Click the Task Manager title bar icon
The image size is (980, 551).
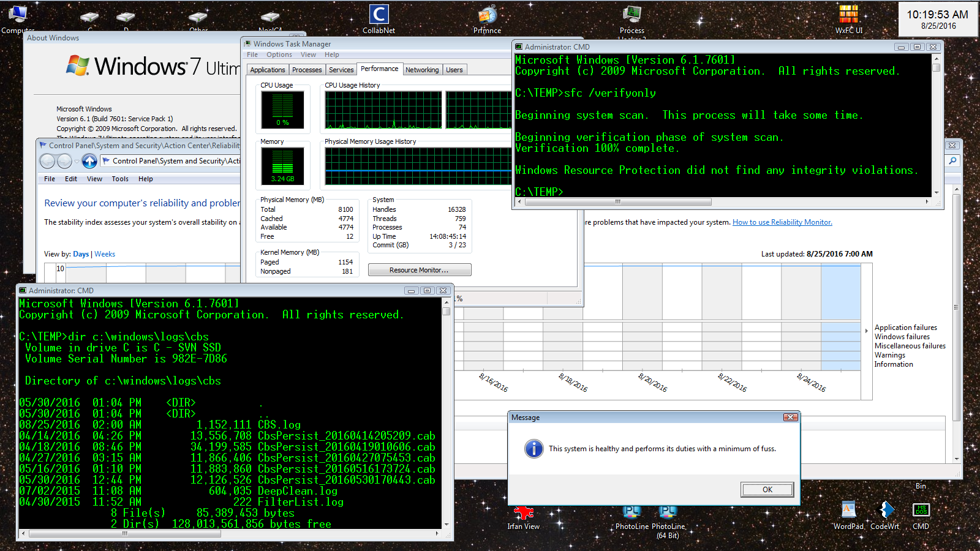[247, 43]
